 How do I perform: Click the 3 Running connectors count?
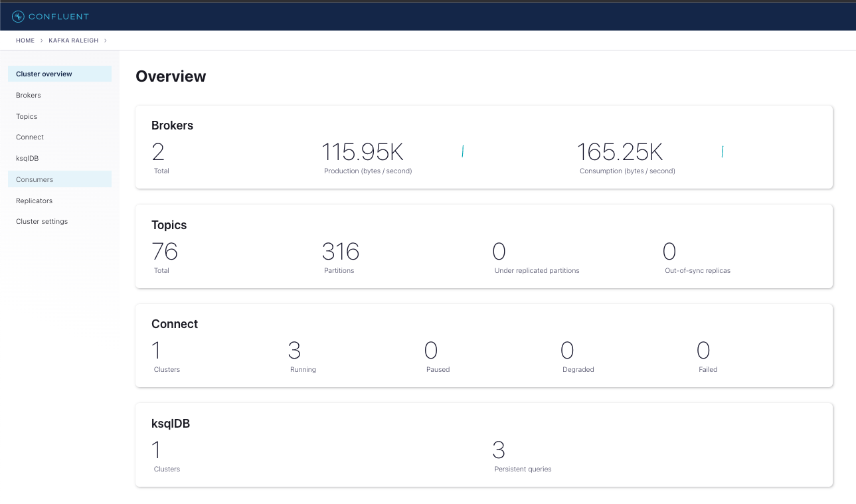pos(295,351)
